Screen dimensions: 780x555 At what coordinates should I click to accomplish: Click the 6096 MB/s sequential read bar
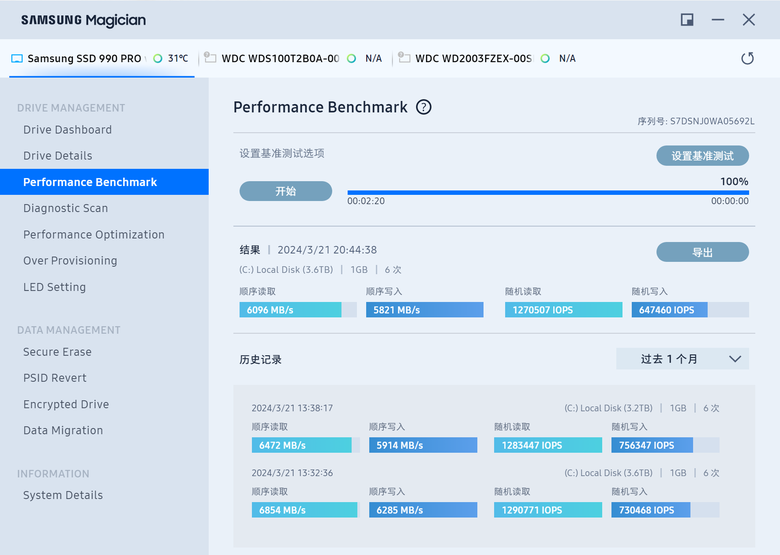pyautogui.click(x=298, y=310)
